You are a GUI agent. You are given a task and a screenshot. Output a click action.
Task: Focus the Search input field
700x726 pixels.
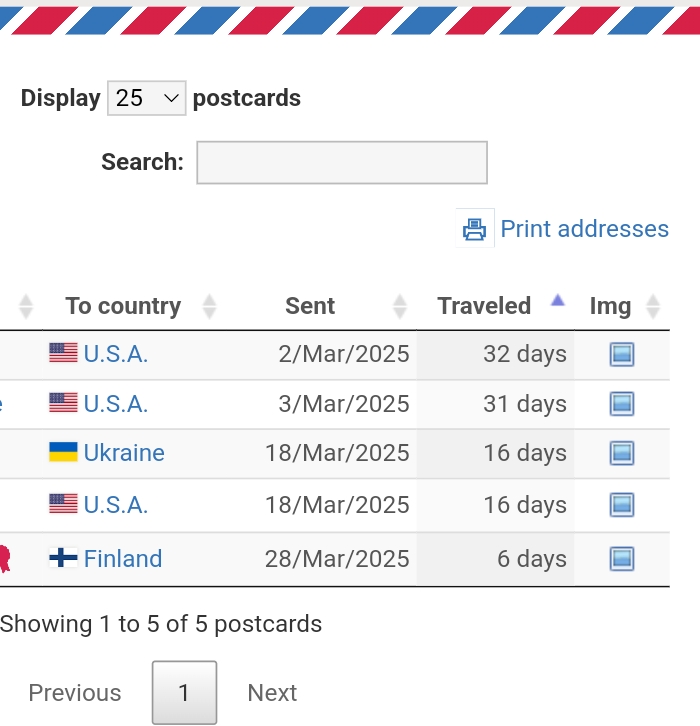click(x=342, y=163)
